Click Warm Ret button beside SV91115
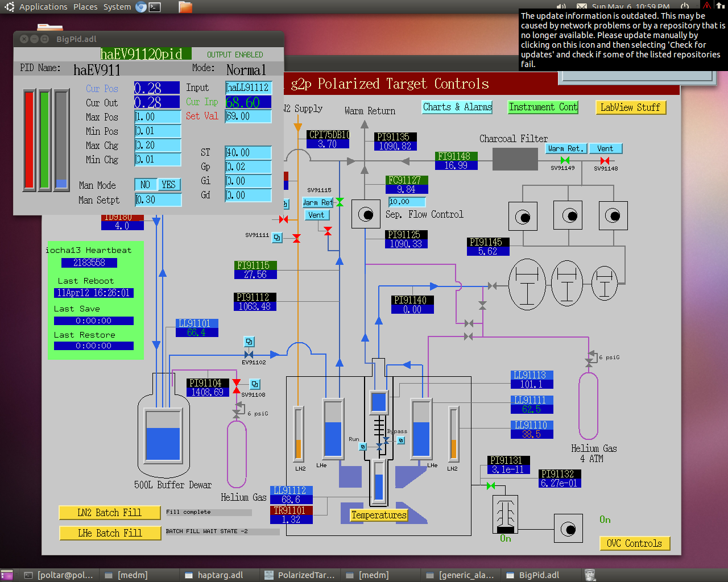Viewport: 728px width, 582px height. point(318,202)
